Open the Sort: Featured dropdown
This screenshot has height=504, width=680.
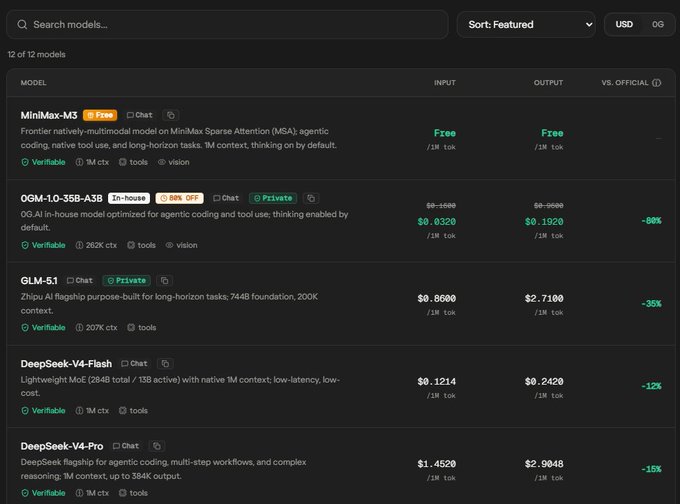pos(526,25)
